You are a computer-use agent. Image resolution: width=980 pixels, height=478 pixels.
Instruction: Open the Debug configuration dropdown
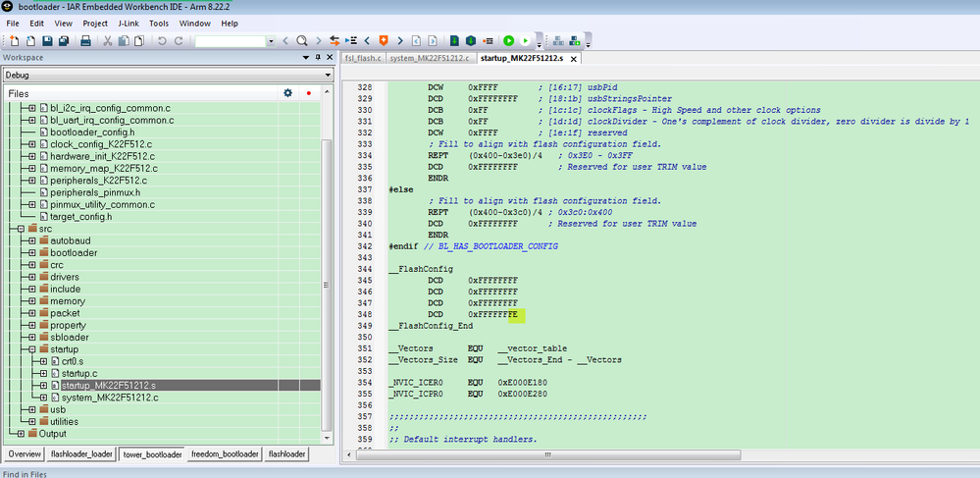click(328, 75)
